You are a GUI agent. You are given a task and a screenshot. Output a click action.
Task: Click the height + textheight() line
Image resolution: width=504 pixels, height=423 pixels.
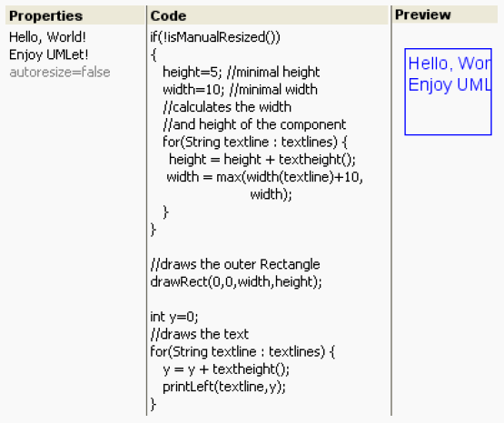coord(262,160)
